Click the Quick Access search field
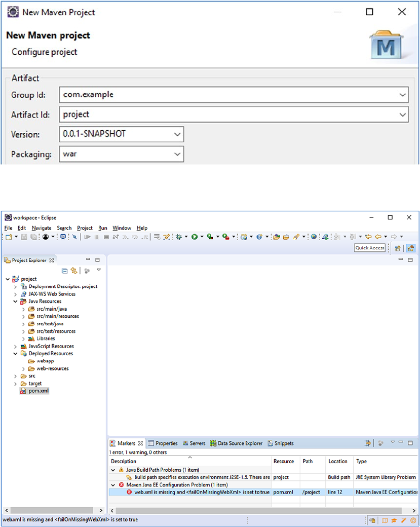420x527 pixels. (370, 248)
